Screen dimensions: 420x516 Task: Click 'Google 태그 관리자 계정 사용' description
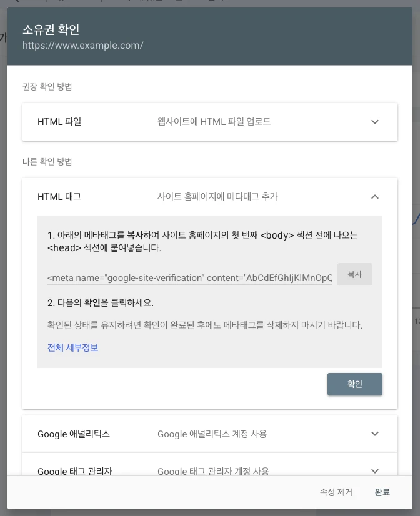(x=213, y=471)
